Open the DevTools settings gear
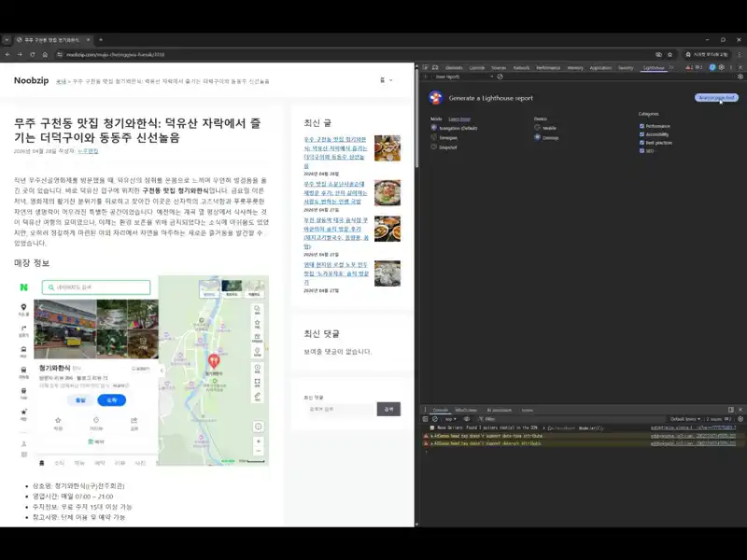The width and height of the screenshot is (747, 560). (x=721, y=67)
